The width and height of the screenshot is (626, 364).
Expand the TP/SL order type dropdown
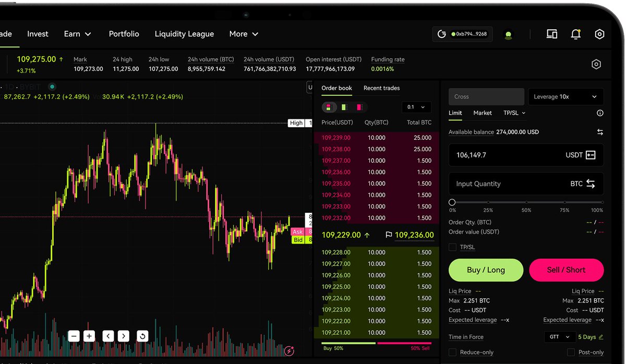click(514, 113)
